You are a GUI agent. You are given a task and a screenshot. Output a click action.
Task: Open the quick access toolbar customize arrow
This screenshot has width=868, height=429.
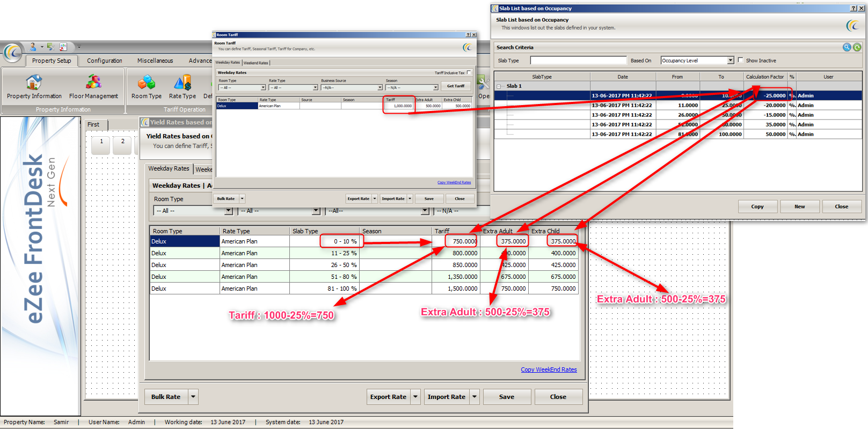point(79,47)
